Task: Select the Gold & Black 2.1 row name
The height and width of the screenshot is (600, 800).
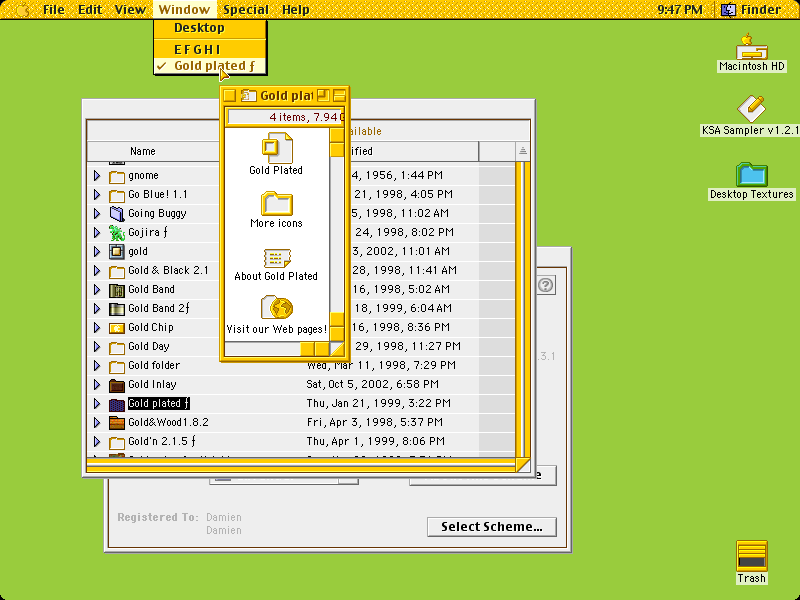Action: [168, 270]
